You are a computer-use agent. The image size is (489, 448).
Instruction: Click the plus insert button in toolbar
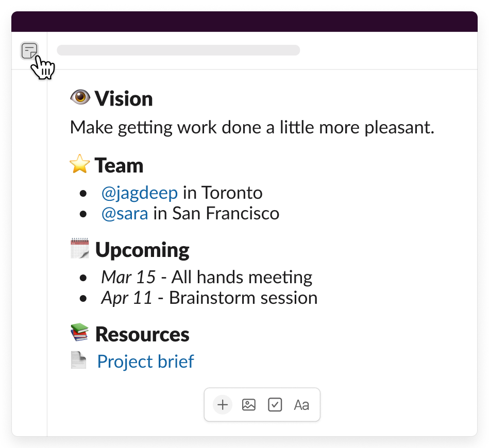pos(223,405)
